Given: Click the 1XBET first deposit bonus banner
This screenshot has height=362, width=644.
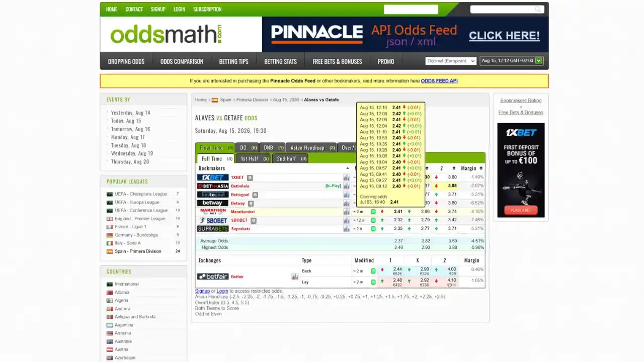Looking at the screenshot, I should pos(521,170).
